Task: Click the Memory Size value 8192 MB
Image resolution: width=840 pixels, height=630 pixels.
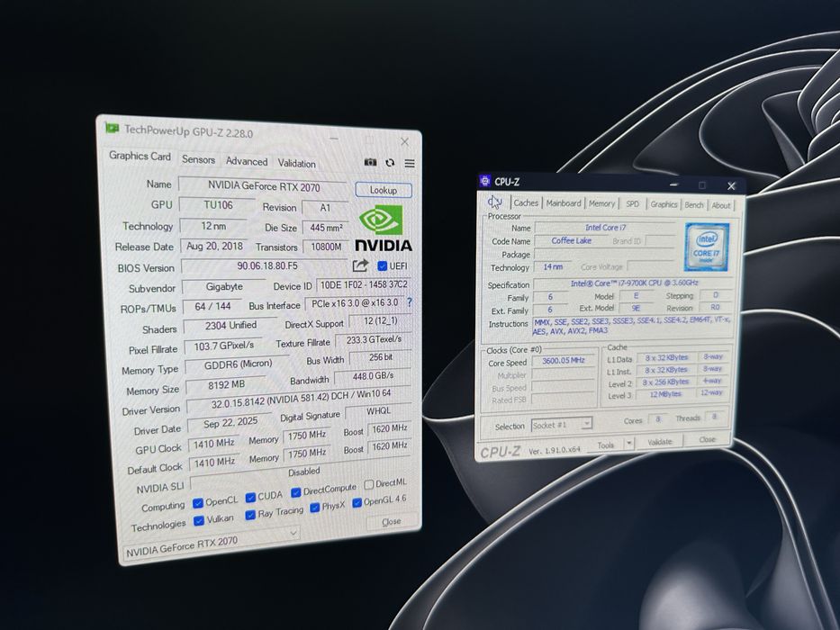Action: pos(226,385)
